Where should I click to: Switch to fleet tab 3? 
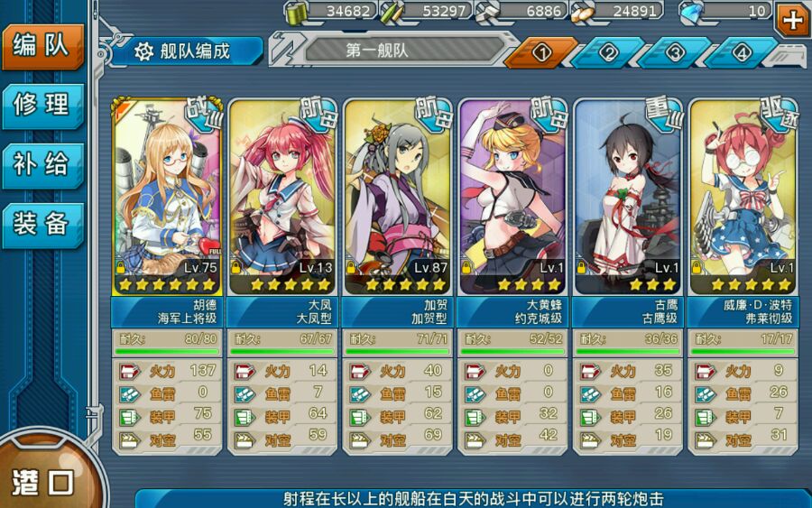(x=675, y=52)
